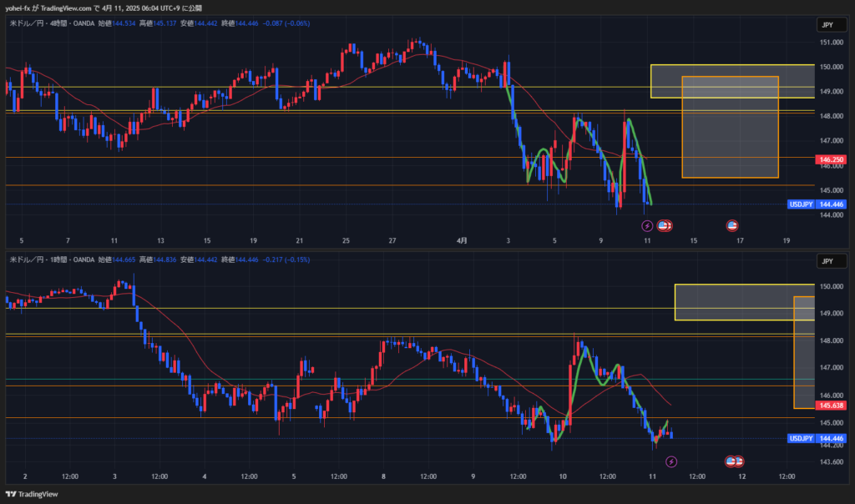Viewport: 855px width, 504px height.
Task: Open the JPY currency selector on bottom chart
Action: click(827, 261)
